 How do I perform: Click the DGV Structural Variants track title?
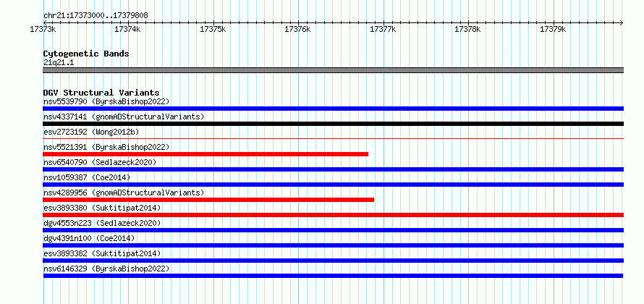tap(101, 93)
